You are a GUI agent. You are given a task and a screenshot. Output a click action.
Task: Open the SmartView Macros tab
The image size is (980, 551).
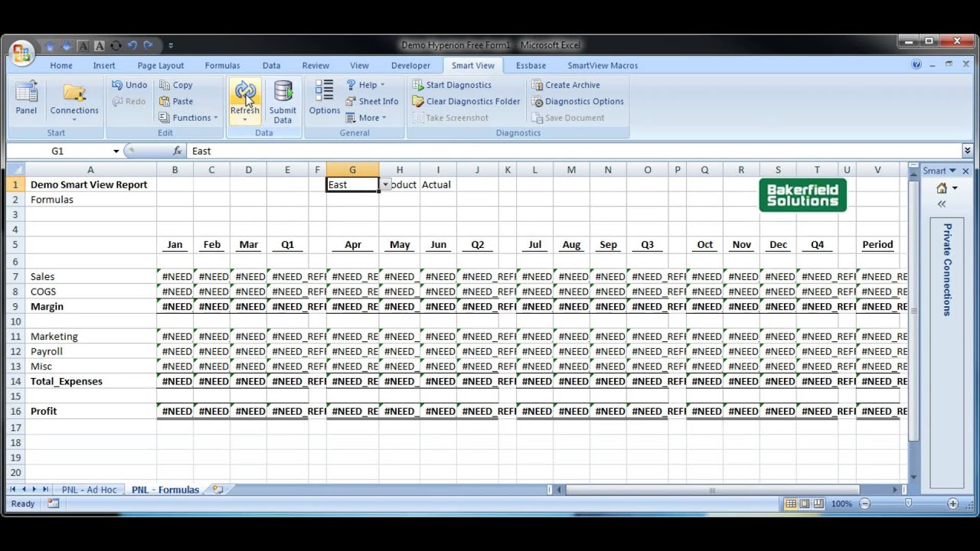click(603, 66)
